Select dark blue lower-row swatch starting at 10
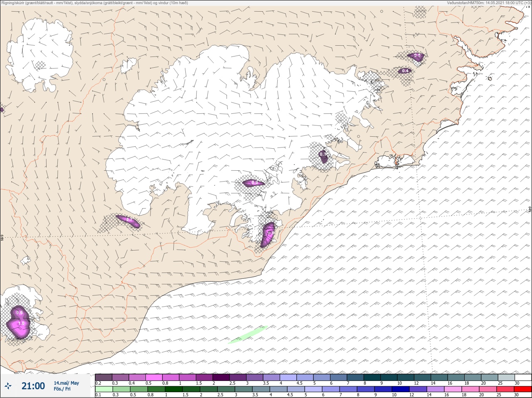The height and width of the screenshot is (398, 532). pos(400,389)
